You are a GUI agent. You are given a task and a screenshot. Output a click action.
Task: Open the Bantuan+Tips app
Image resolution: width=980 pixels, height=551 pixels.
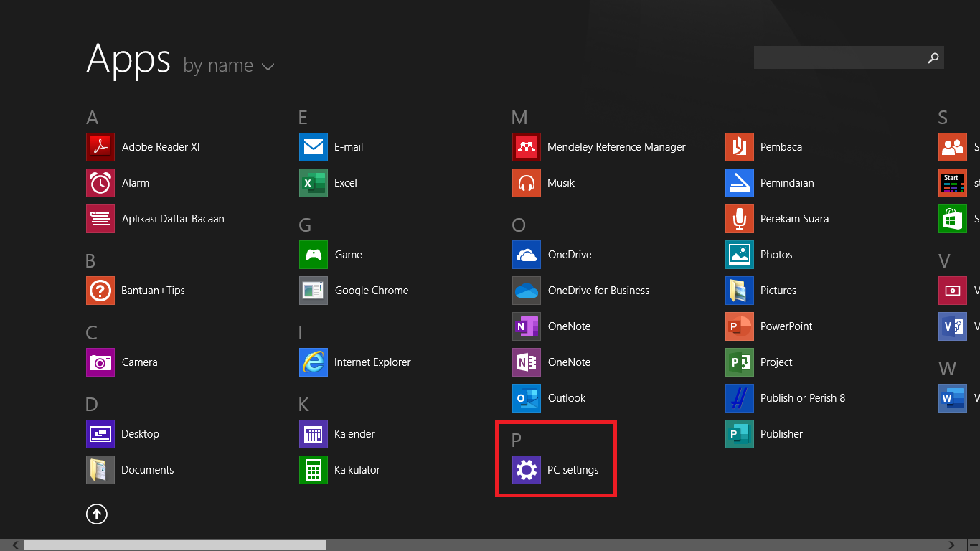click(136, 291)
